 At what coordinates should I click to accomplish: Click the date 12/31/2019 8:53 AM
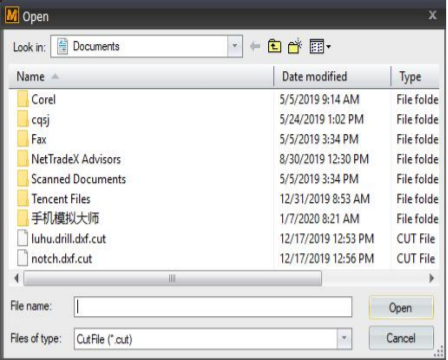coord(325,199)
